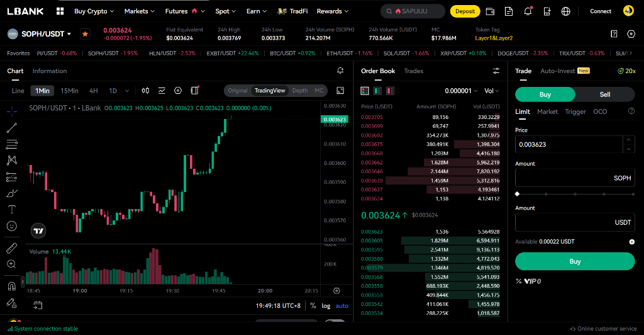Open the apps grid menu icon
This screenshot has width=644, height=335.
[60, 11]
